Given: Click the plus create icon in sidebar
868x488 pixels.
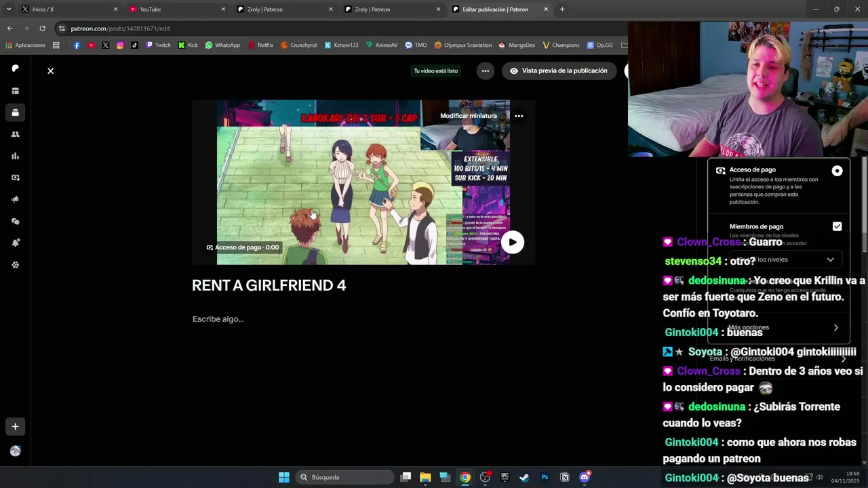Looking at the screenshot, I should (15, 426).
